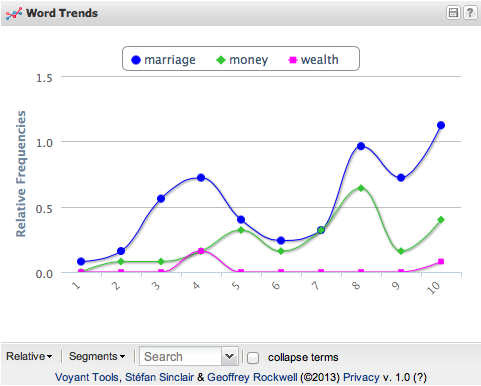Click the version help (?) link
481x386 pixels.
420,377
